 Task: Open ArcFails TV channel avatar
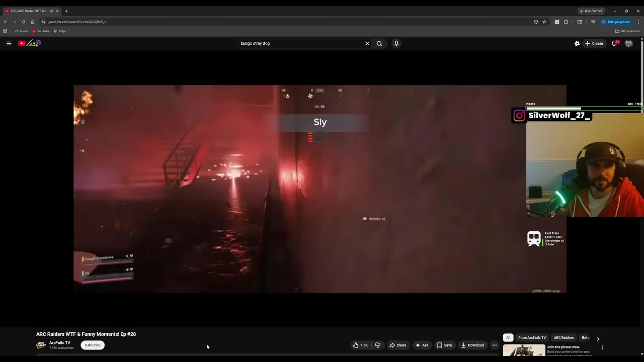click(41, 345)
